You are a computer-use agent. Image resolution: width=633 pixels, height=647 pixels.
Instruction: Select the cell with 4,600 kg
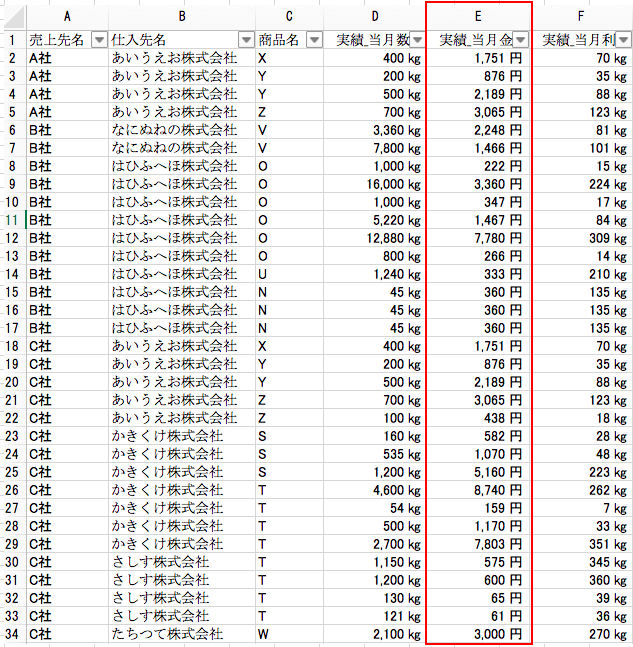[x=375, y=490]
